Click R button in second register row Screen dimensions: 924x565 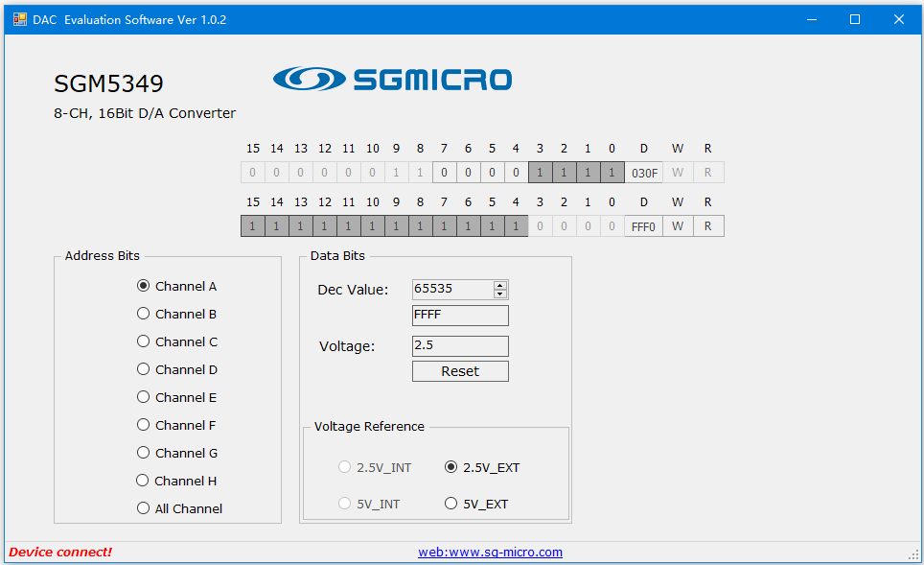707,225
